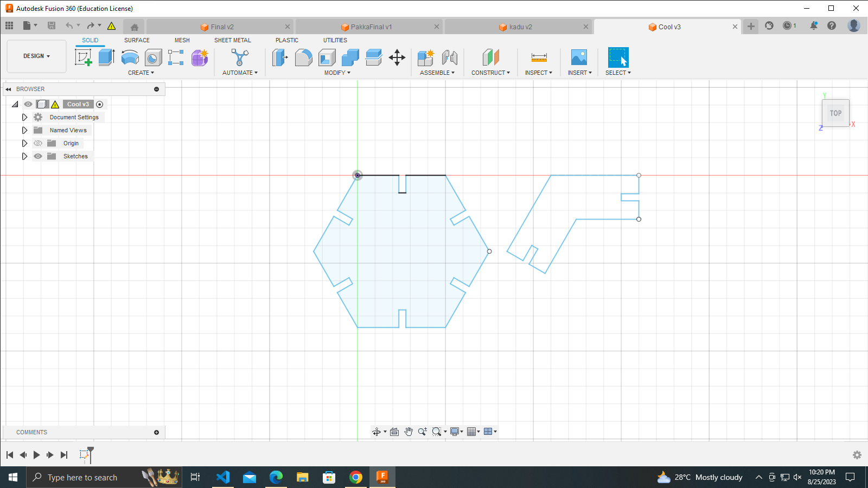Open the CONSTRUCT menu

(490, 73)
